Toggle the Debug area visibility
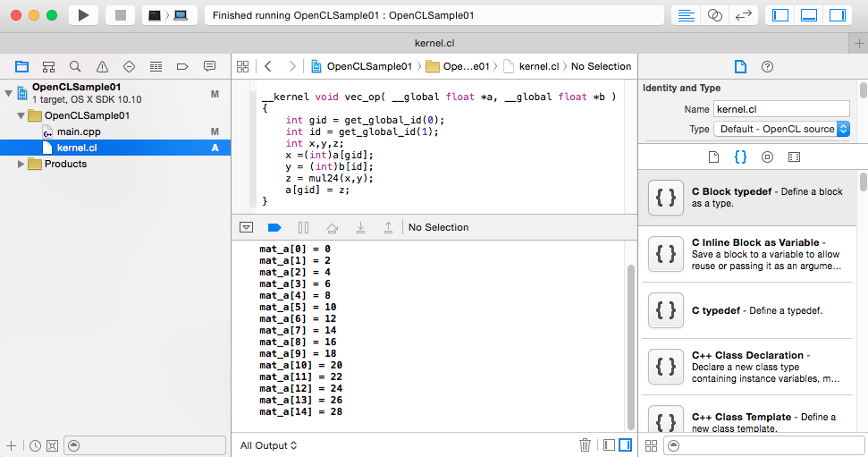Image resolution: width=868 pixels, height=457 pixels. point(809,15)
